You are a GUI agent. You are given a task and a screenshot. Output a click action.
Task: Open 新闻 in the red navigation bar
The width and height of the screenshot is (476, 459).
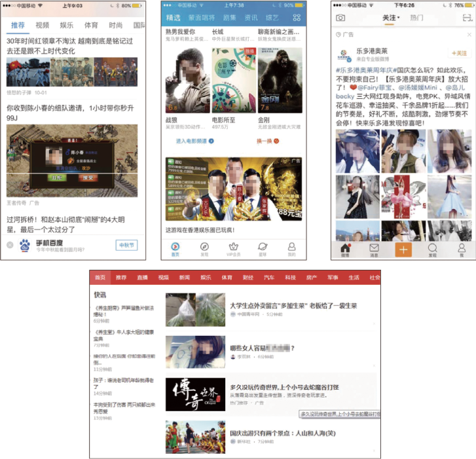(184, 277)
